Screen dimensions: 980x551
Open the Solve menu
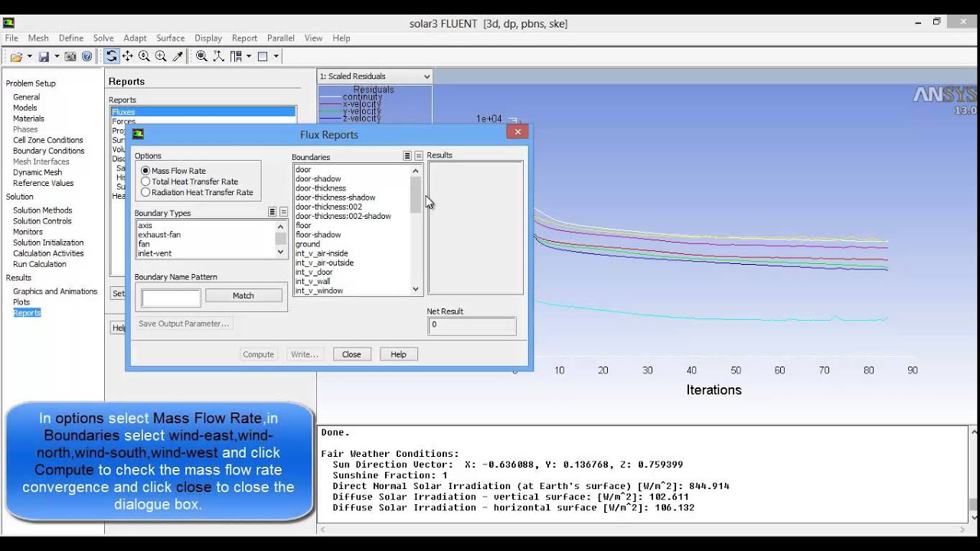(103, 38)
